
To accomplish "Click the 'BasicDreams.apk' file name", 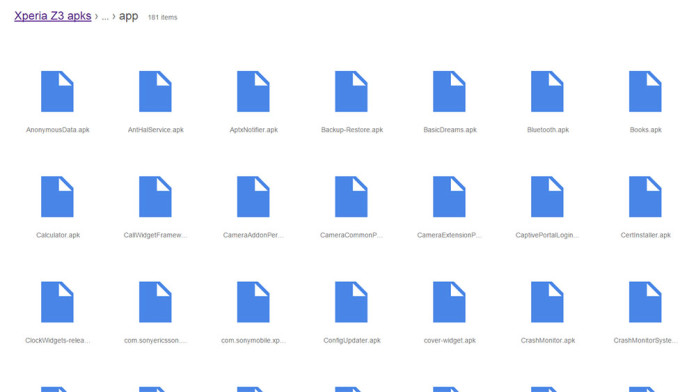I will [x=450, y=130].
